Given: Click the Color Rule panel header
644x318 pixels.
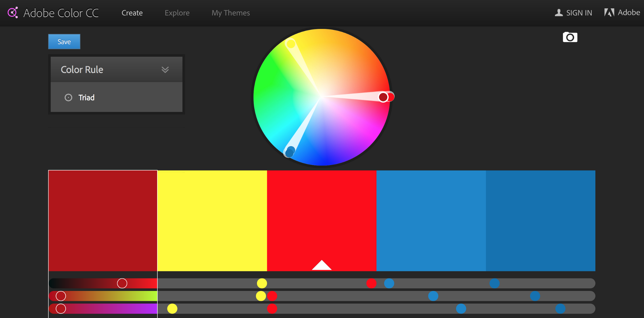Looking at the screenshot, I should pos(117,70).
